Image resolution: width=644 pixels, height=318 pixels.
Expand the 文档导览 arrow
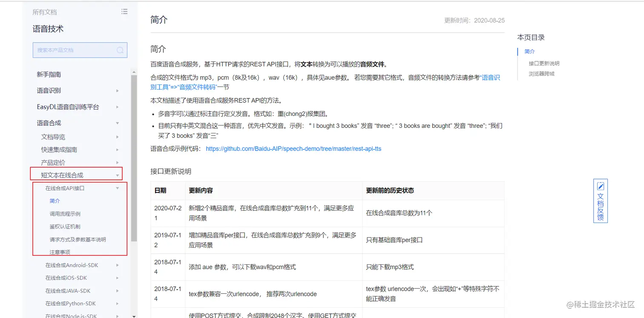(117, 137)
